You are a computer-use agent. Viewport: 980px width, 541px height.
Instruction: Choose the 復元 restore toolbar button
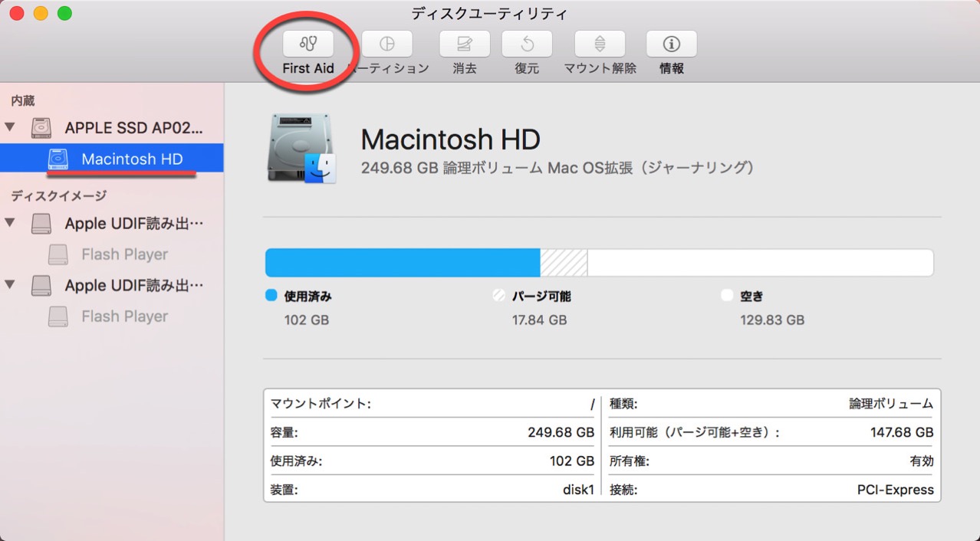click(527, 44)
